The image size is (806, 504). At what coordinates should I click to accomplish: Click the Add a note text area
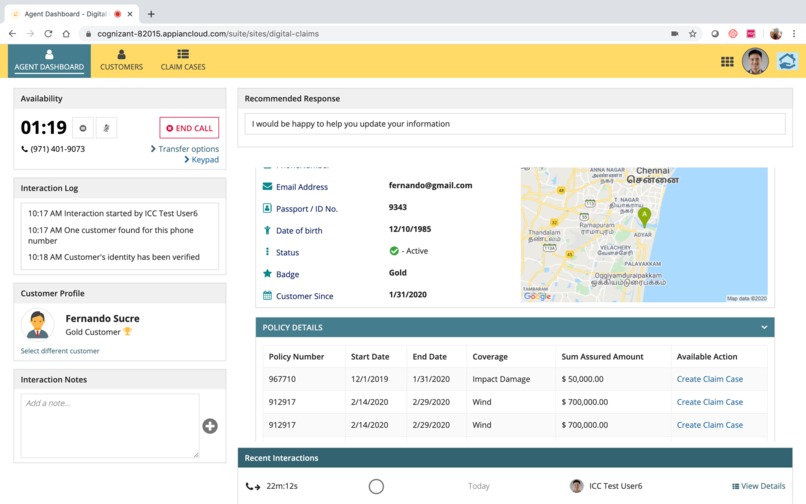coord(110,426)
